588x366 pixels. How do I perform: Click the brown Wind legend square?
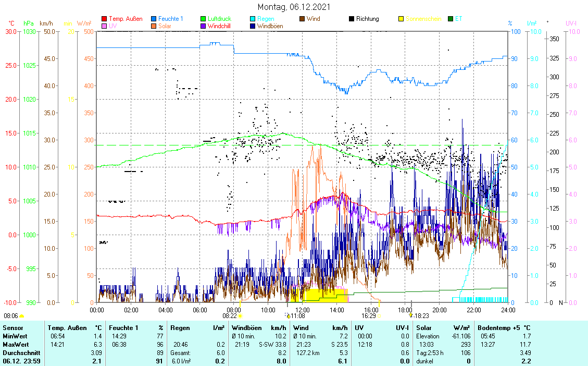pyautogui.click(x=302, y=19)
